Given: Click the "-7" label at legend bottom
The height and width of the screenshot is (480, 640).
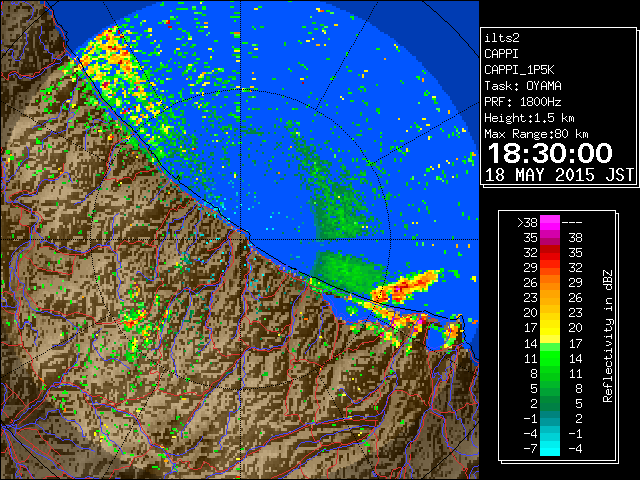Looking at the screenshot, I should pos(530,449).
